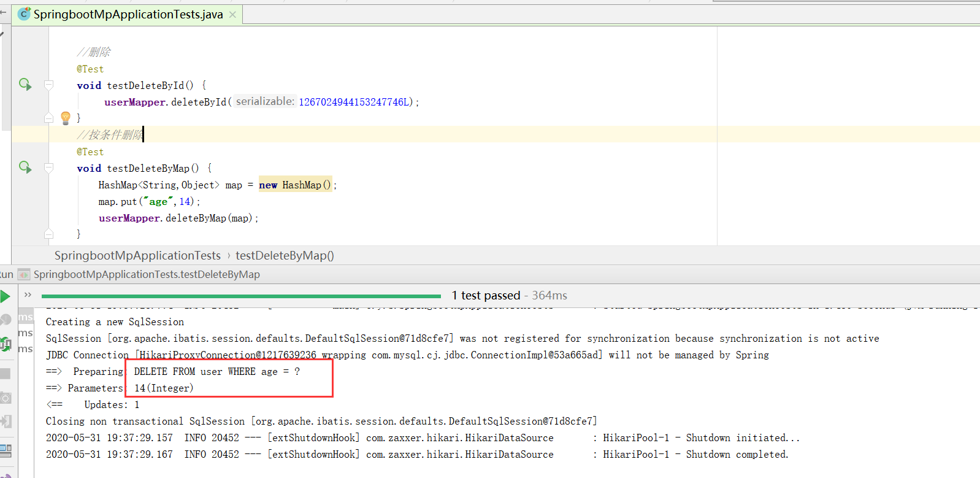Collapse the testDeleteByMap method fold marker
Image resolution: width=980 pixels, height=478 pixels.
49,168
